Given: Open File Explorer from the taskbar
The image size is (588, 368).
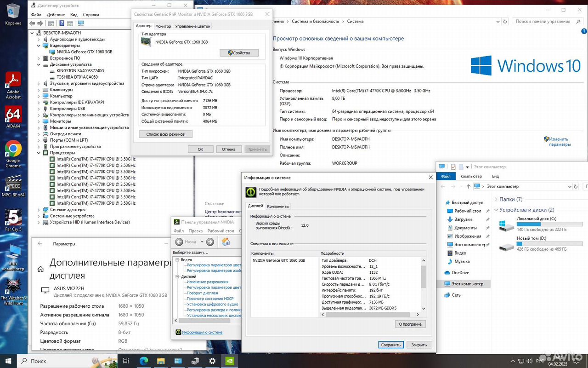Looking at the screenshot, I should 161,361.
